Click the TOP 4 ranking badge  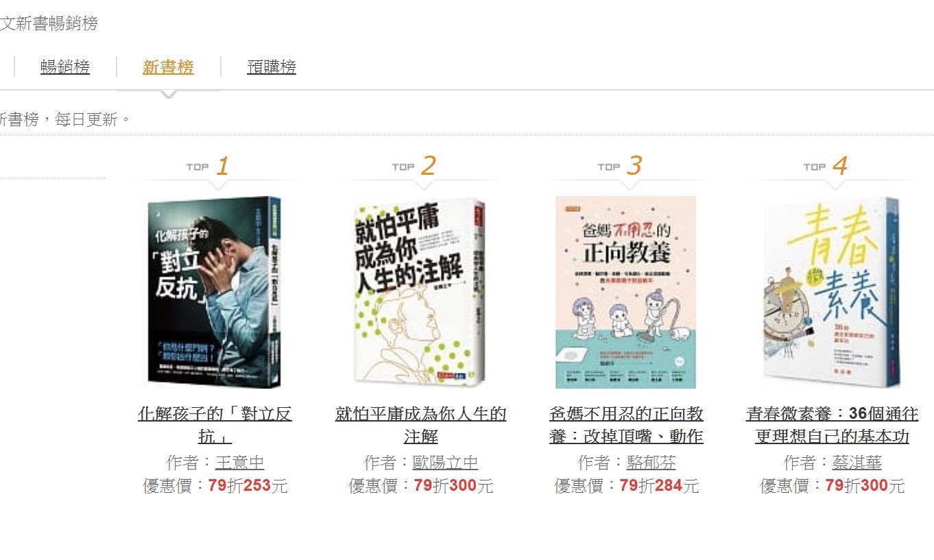click(x=826, y=166)
